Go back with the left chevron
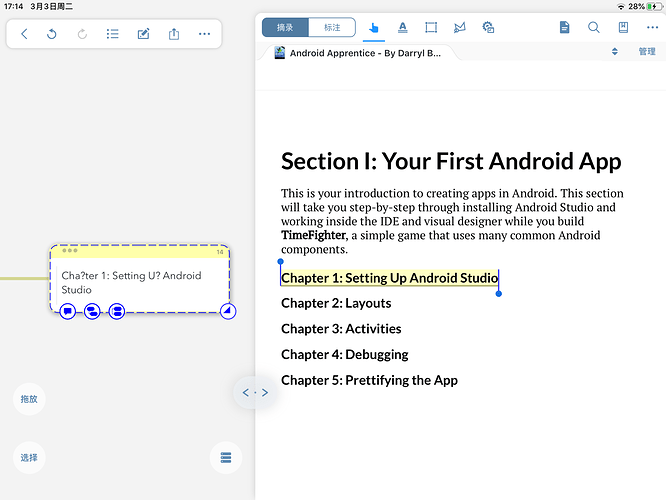Screen dimensions: 666x500 [24, 34]
